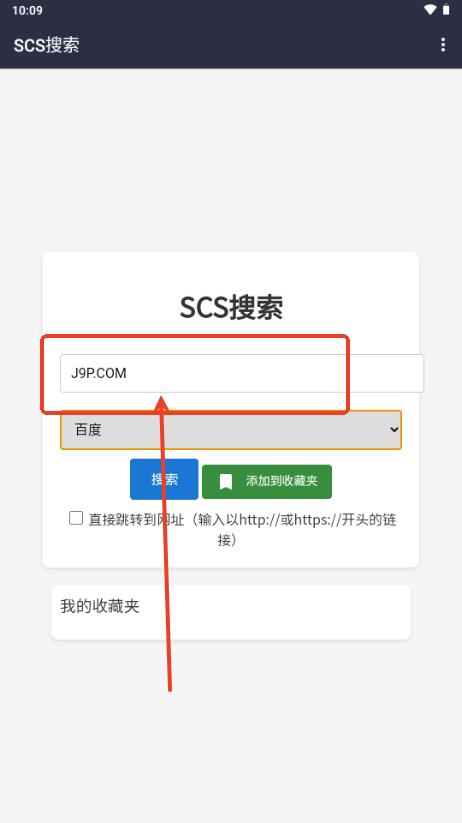Focus the J9P.COM search input field
This screenshot has width=462, height=823.
click(242, 373)
